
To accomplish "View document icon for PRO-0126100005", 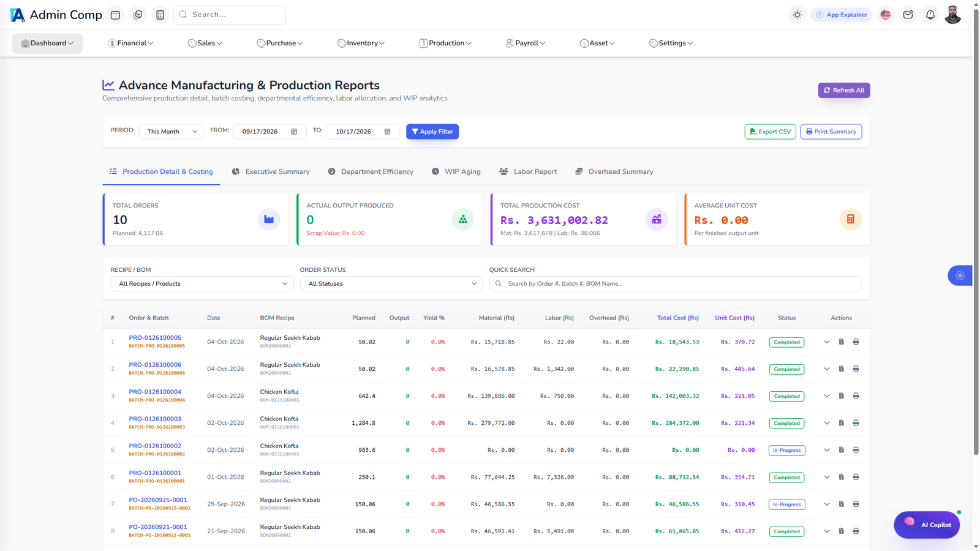I will coord(841,342).
